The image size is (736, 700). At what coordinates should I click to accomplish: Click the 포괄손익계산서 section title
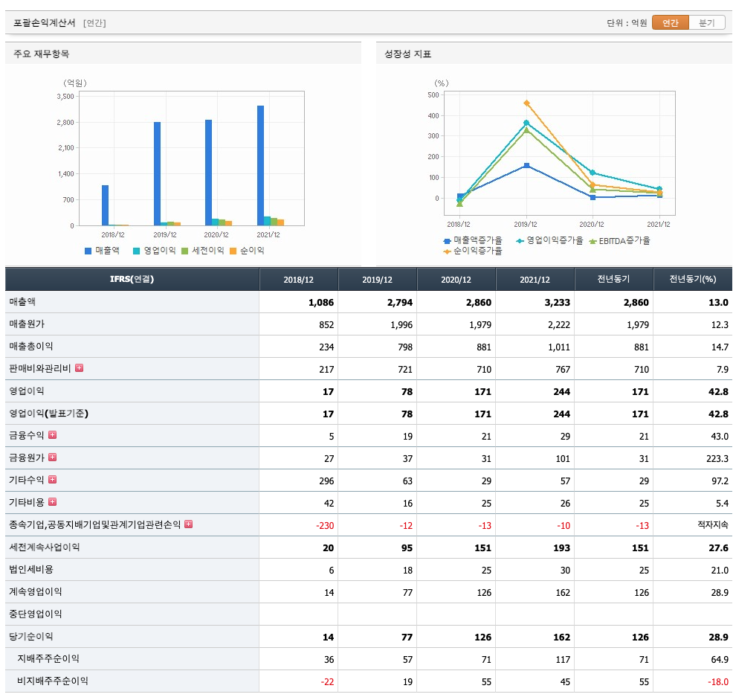coord(44,22)
